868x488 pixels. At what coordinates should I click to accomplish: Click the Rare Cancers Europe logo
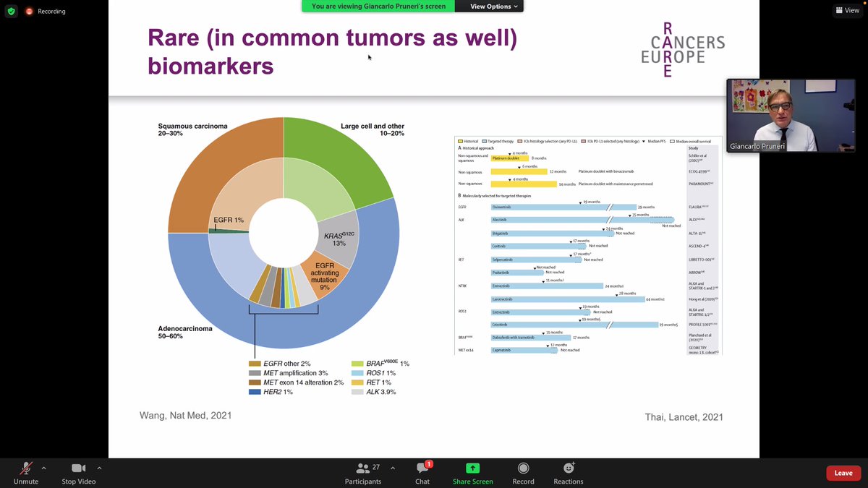click(x=683, y=48)
